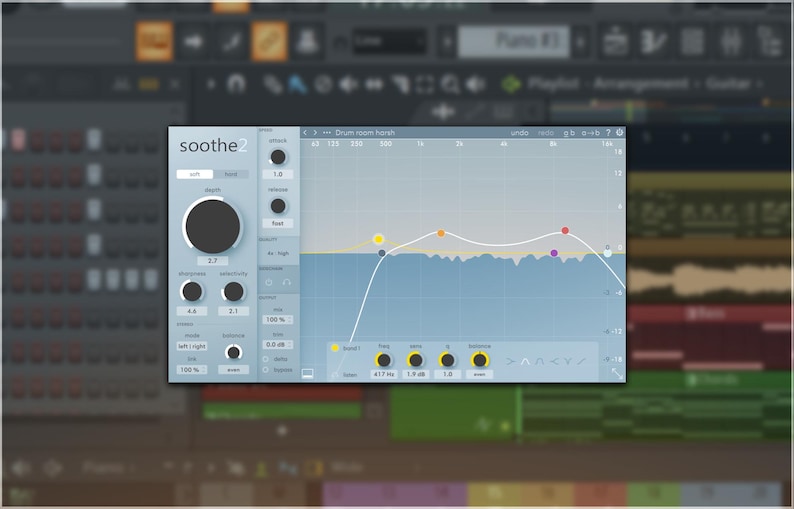794x509 pixels.
Task: Choose the Y-shaped band shape
Action: [568, 362]
